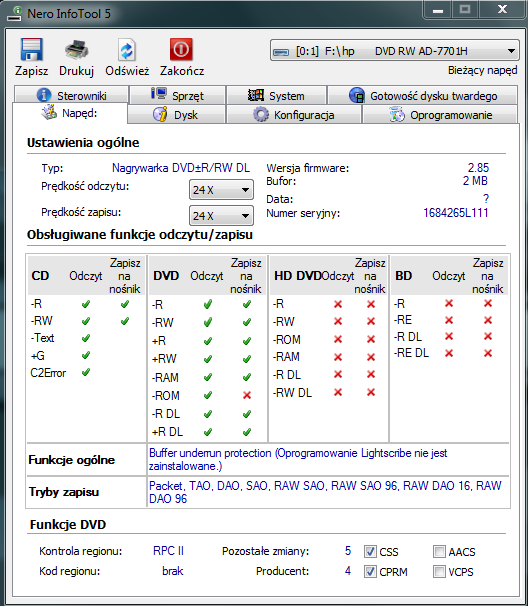Click the Drukuj printer icon
The height and width of the screenshot is (606, 528).
pyautogui.click(x=77, y=49)
